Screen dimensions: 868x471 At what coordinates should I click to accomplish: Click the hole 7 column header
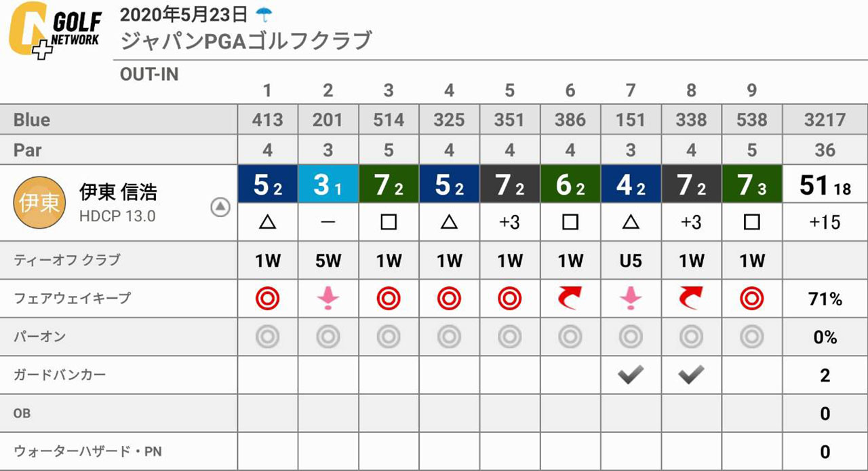coord(631,90)
